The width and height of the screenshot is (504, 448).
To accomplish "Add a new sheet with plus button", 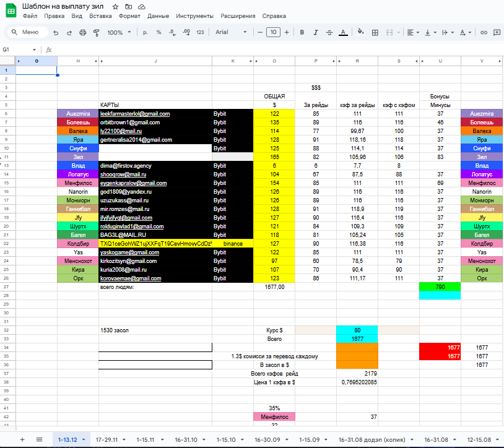I will pyautogui.click(x=22, y=440).
